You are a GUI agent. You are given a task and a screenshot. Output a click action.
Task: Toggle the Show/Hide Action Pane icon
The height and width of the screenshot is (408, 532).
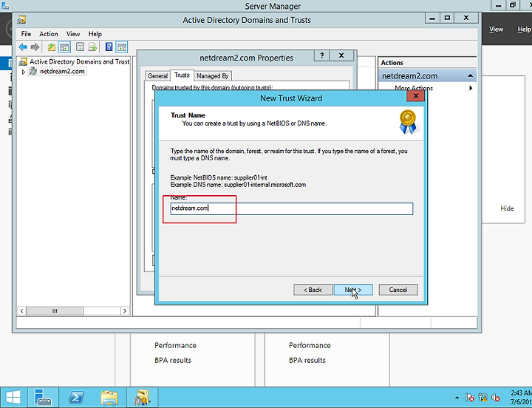(122, 47)
